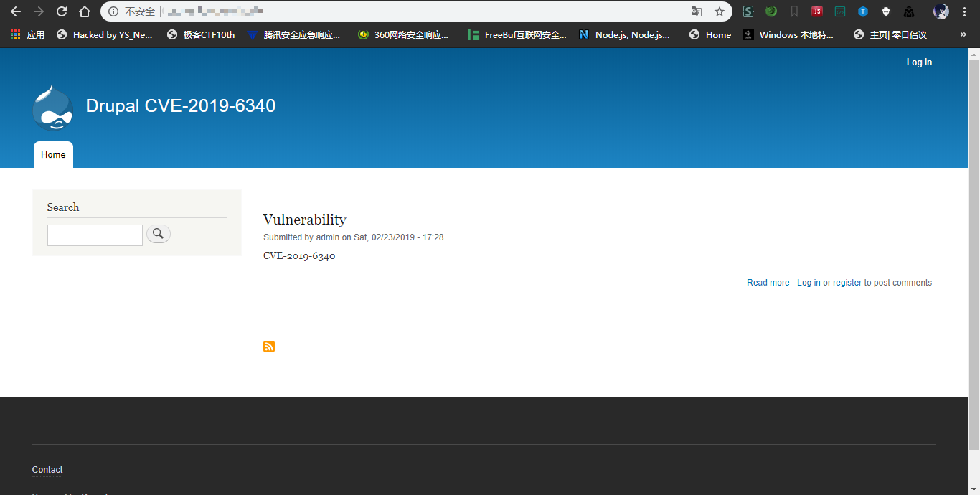Open the blue hexagon T extension
980x495 pixels.
click(x=863, y=11)
